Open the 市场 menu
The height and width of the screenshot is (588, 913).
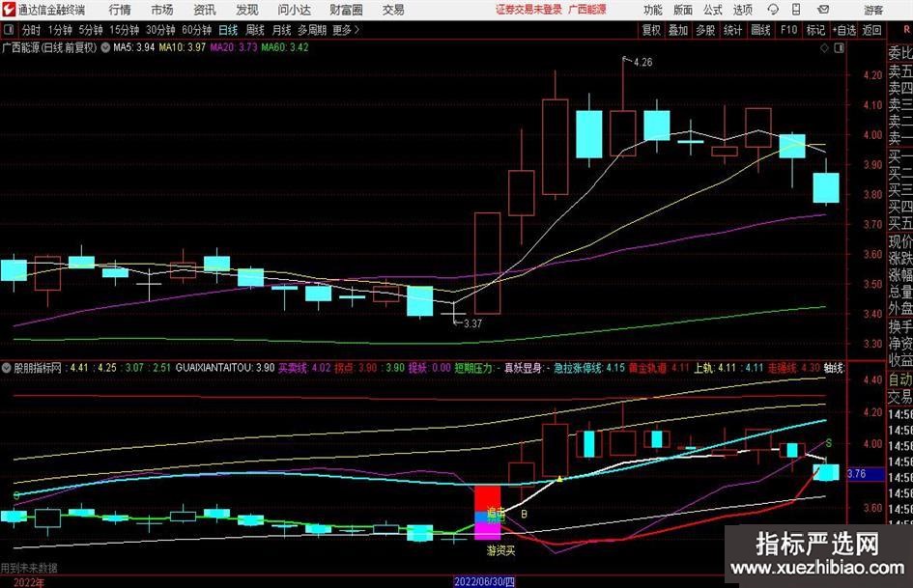pyautogui.click(x=162, y=10)
